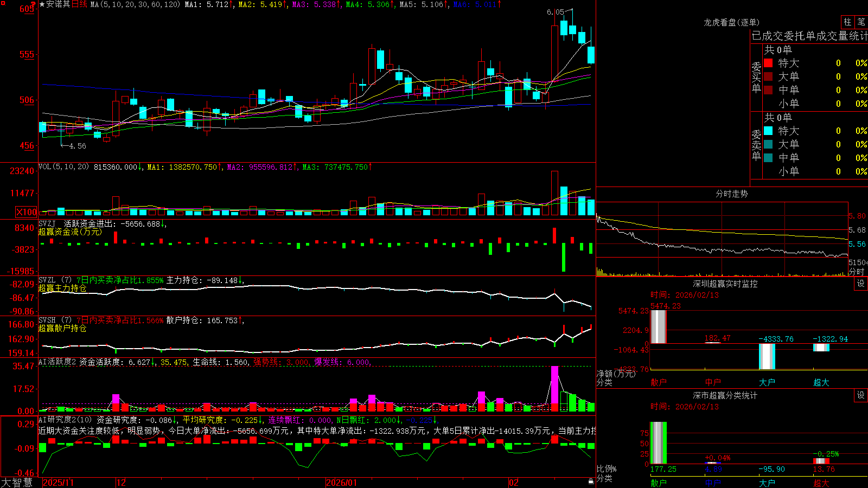Click MA1: 5.712 value in header
This screenshot has width=868, height=488.
(209, 4)
